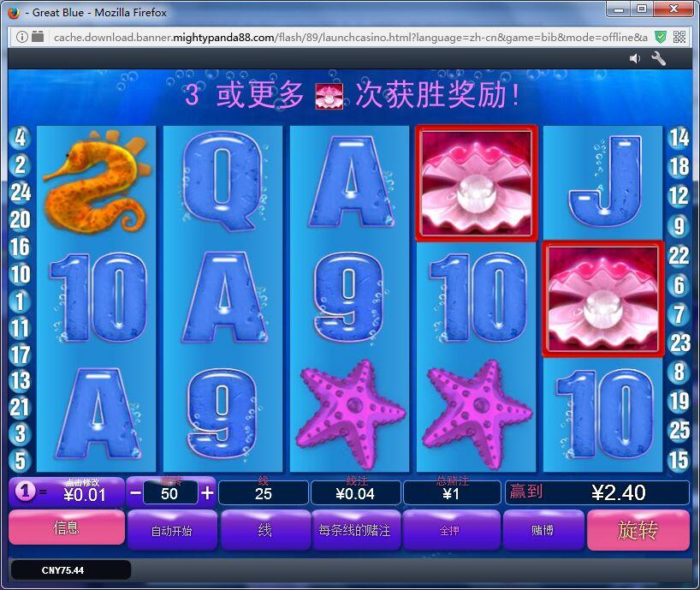Open the 信息 info button
The width and height of the screenshot is (700, 590).
click(67, 528)
